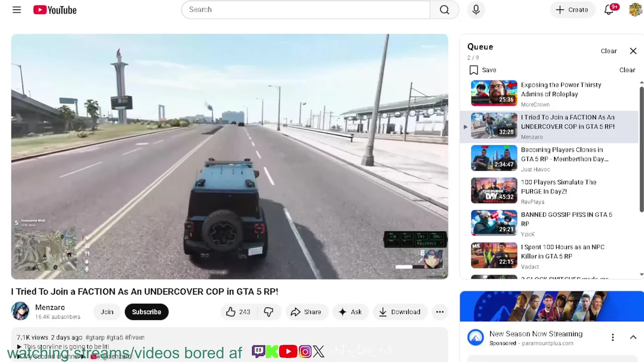Play 'Exposing the Power Thirsty Admins' thumbnail
This screenshot has height=362, width=644.
tap(494, 93)
